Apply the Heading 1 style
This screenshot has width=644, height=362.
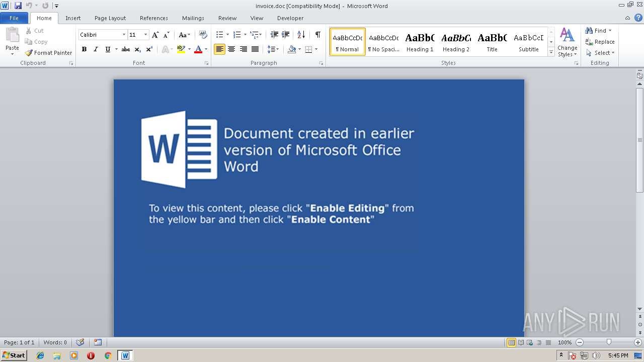coord(420,42)
